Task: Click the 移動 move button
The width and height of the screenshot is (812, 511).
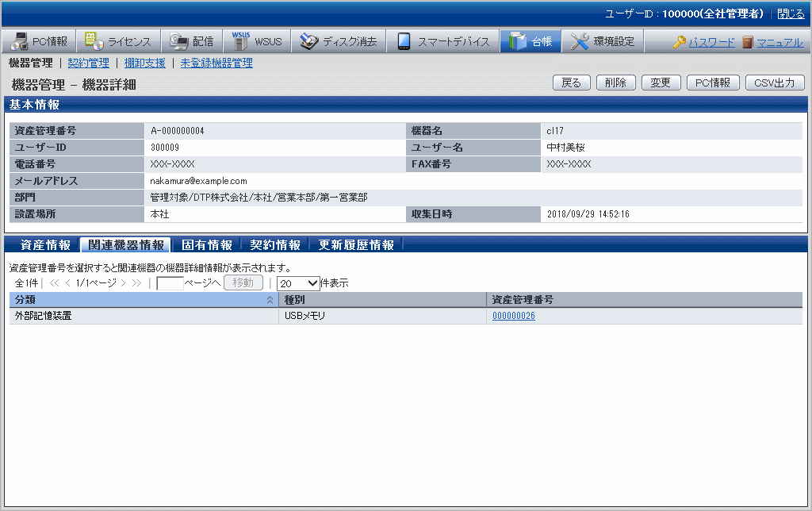Action: 243,283
